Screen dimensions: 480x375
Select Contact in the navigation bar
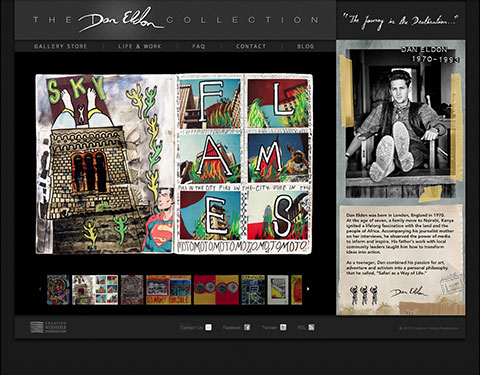click(251, 46)
